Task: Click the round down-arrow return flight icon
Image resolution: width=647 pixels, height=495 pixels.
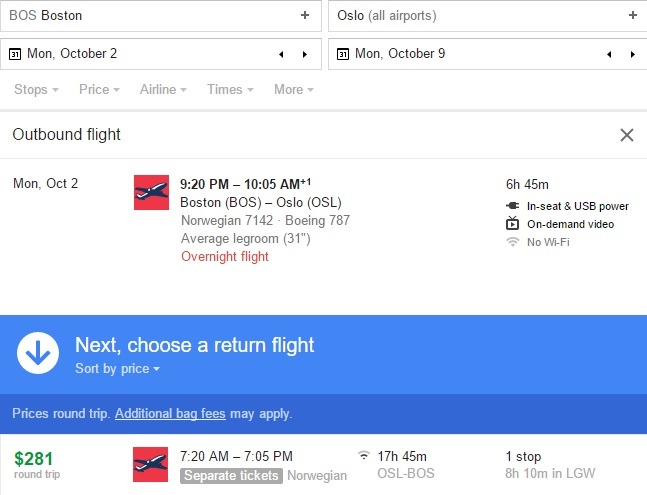Action: tap(38, 353)
